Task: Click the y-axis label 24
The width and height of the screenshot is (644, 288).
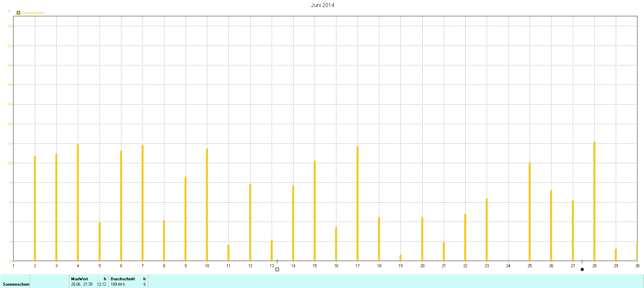Action: click(9, 26)
